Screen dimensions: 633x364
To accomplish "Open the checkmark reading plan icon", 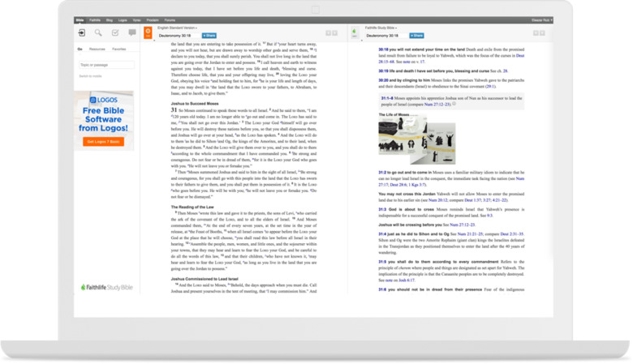I will [115, 32].
